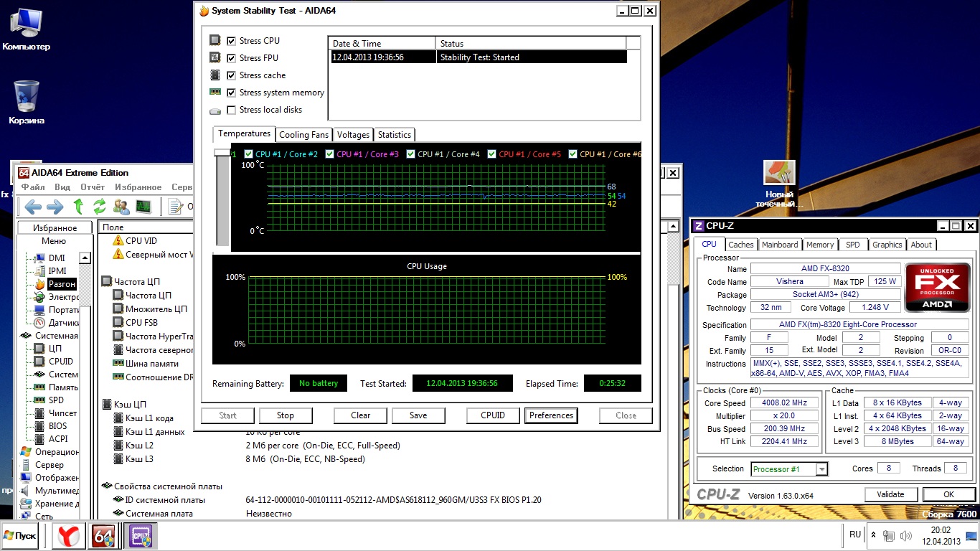Select the DMI item in AIDA64 tree
This screenshot has height=551, width=980.
[x=57, y=258]
